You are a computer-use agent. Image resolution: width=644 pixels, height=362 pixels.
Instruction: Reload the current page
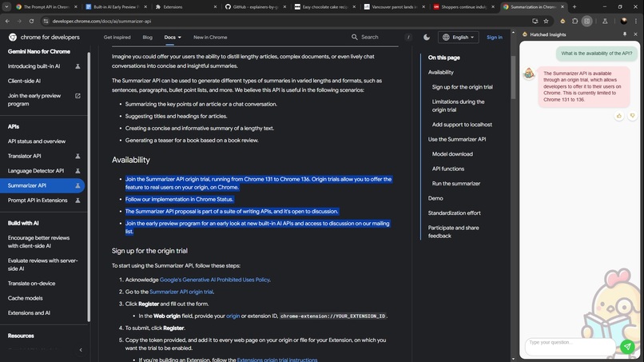point(31,21)
